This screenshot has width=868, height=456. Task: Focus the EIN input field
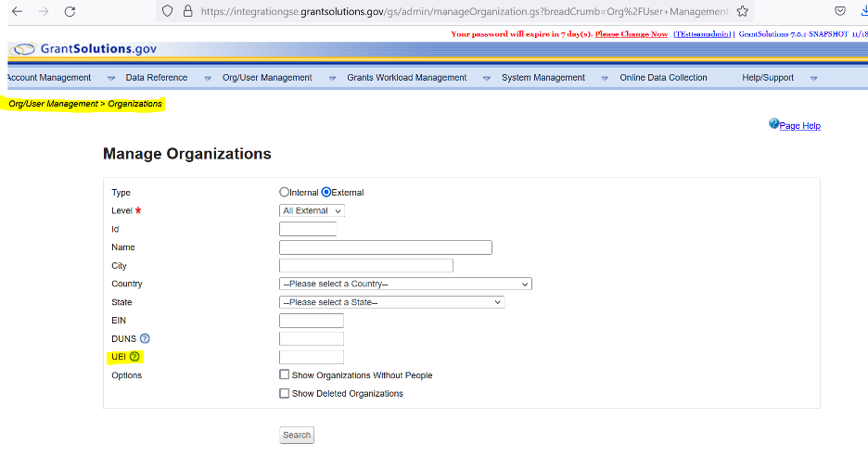311,321
